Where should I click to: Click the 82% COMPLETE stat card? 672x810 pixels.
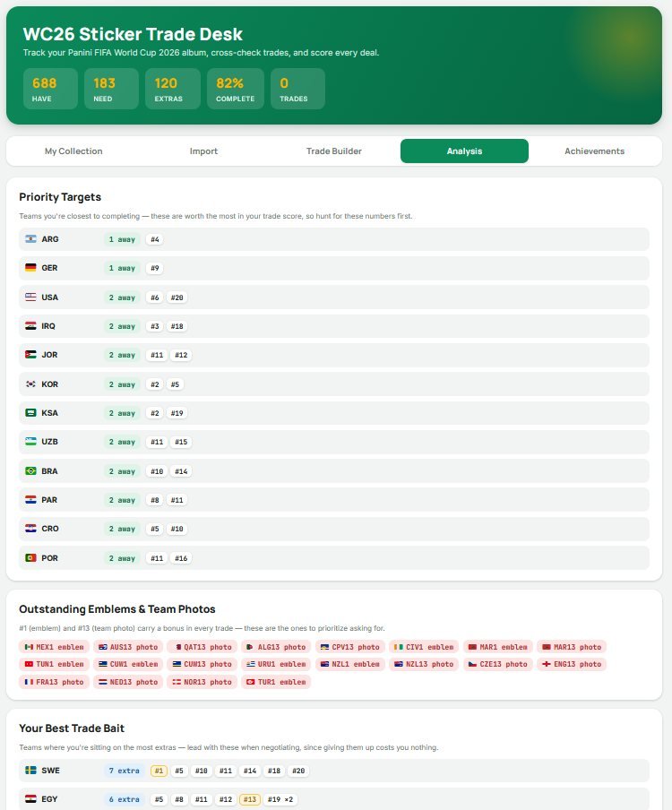click(235, 89)
